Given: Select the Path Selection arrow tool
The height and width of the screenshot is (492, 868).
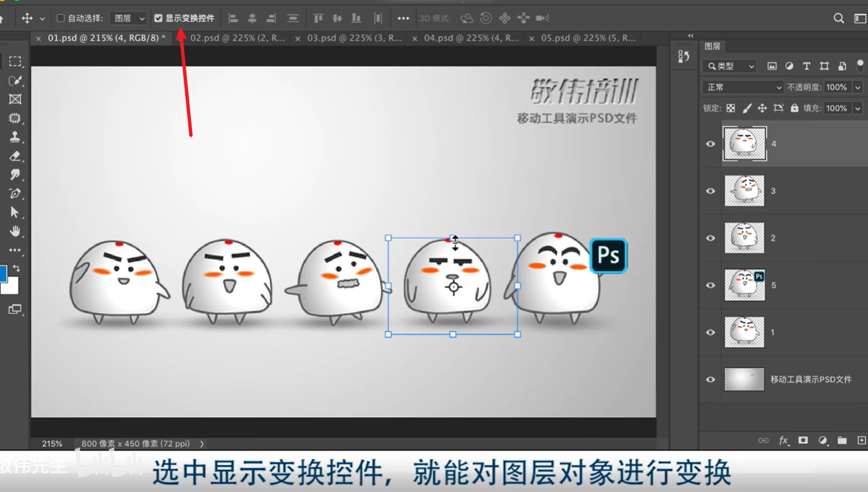Looking at the screenshot, I should click(x=15, y=212).
